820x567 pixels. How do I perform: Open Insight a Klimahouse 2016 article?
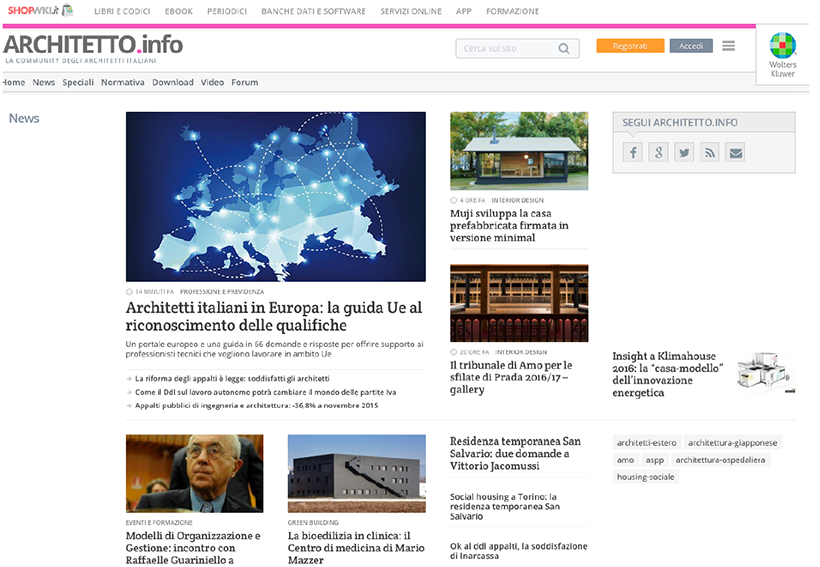click(668, 374)
